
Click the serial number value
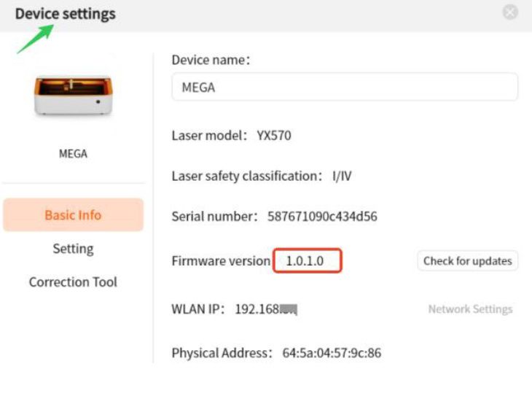322,216
